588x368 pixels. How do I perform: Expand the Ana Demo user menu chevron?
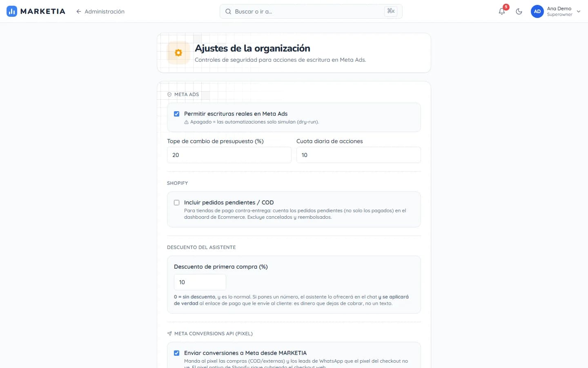(579, 11)
